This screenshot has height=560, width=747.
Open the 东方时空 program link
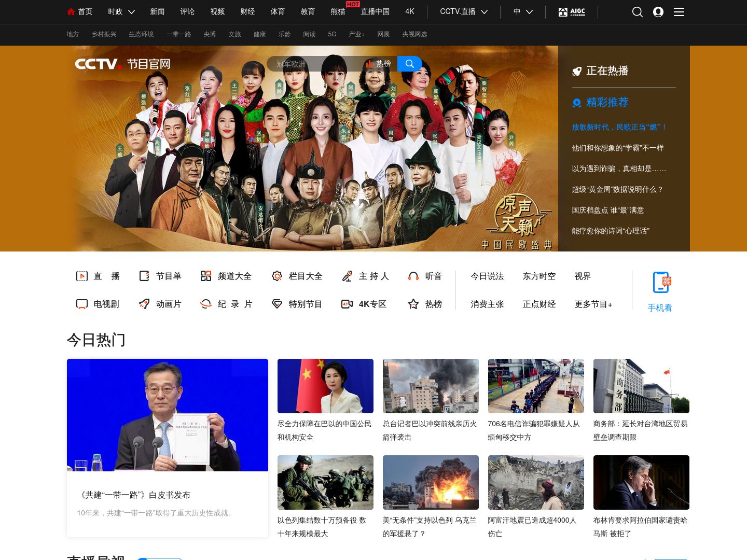pos(539,276)
